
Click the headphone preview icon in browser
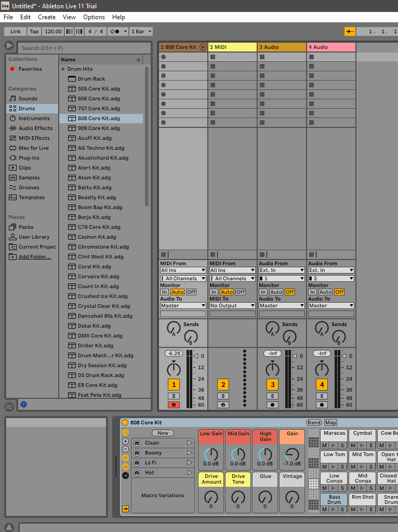point(23,404)
